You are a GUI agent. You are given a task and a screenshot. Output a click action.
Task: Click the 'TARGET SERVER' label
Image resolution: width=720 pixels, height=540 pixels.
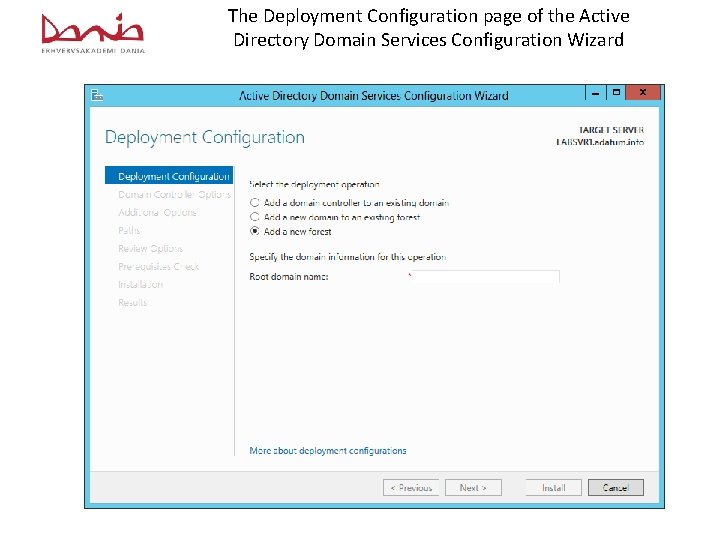pos(611,130)
